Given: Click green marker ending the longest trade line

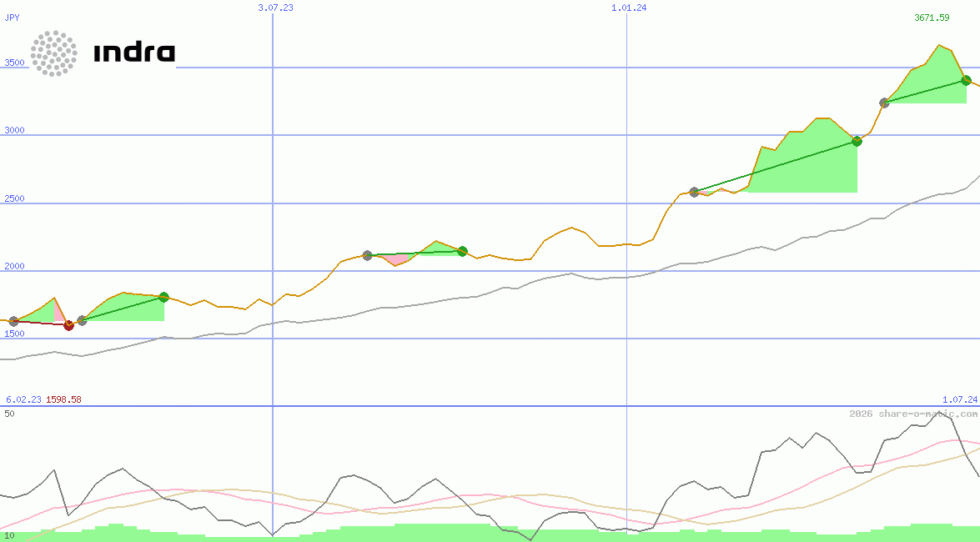Looking at the screenshot, I should pos(856,141).
